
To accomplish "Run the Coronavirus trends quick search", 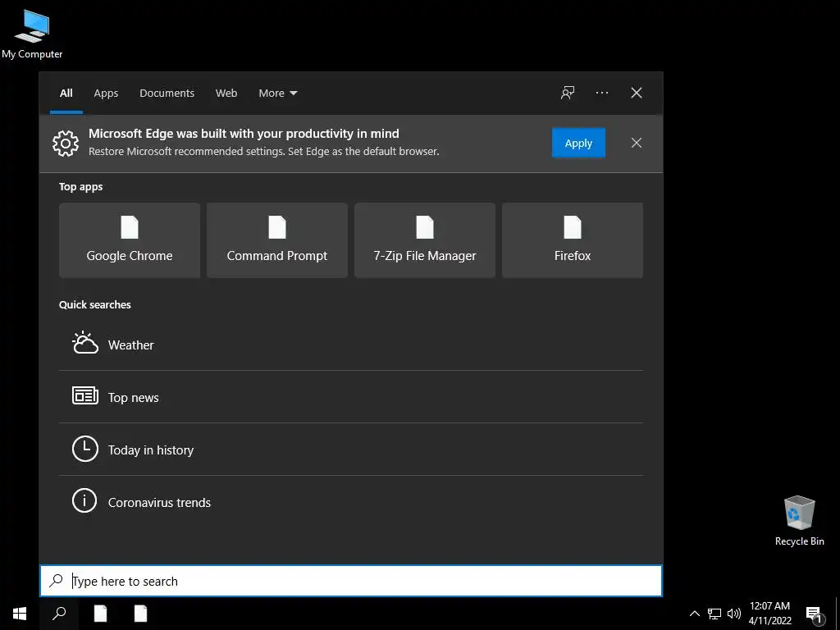I will coord(351,502).
